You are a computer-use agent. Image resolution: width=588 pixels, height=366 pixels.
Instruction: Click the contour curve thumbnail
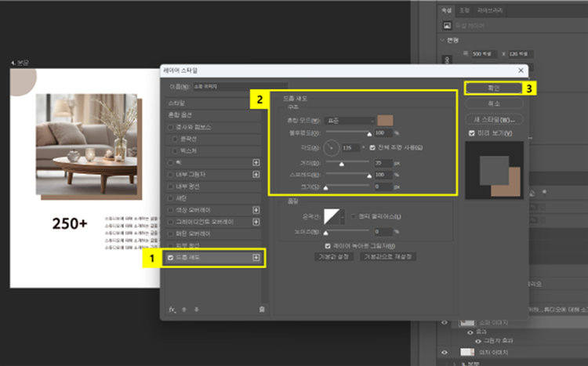click(x=332, y=217)
